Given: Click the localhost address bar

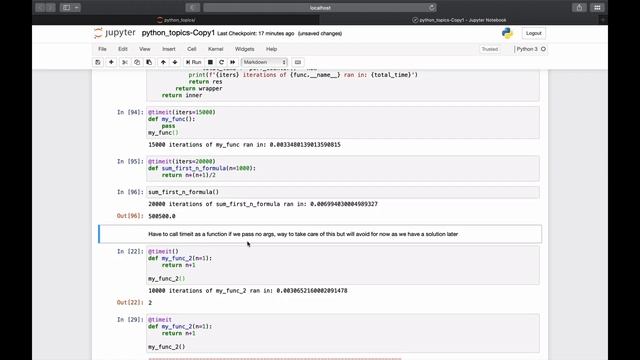Looking at the screenshot, I should pos(320,7).
